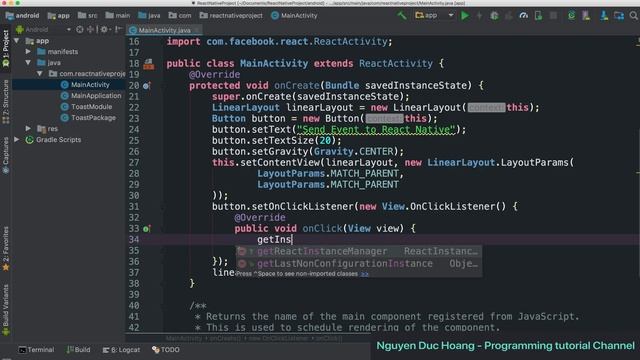640x360 pixels.
Task: Click the Apply Changes lightning icon
Action: 479,16
